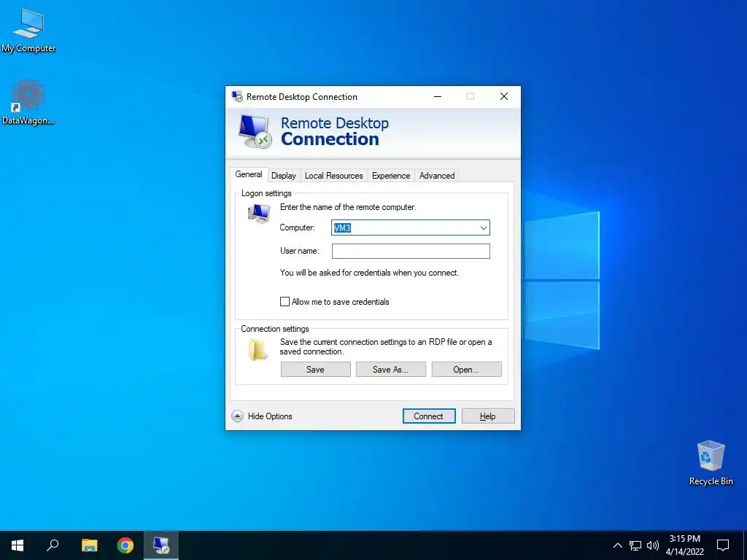Image resolution: width=747 pixels, height=560 pixels.
Task: Click the Remote Desktop banner monitor logo
Action: [255, 131]
